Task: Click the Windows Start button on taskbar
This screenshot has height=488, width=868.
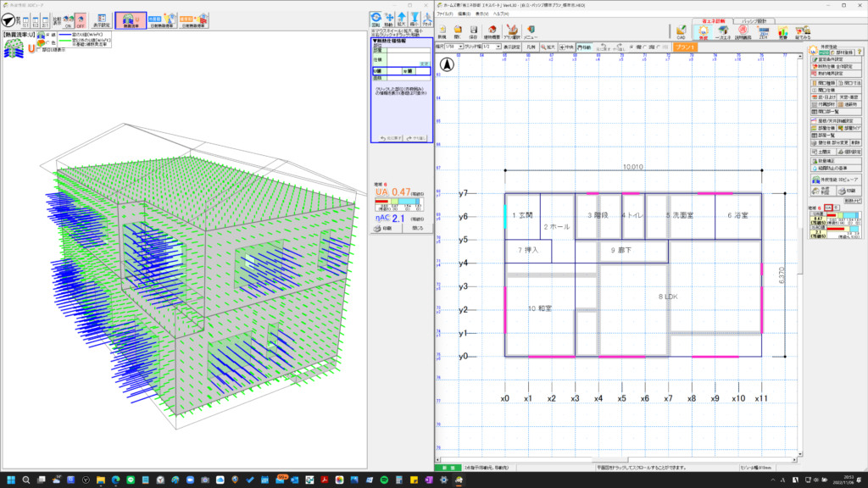Action: click(12, 480)
